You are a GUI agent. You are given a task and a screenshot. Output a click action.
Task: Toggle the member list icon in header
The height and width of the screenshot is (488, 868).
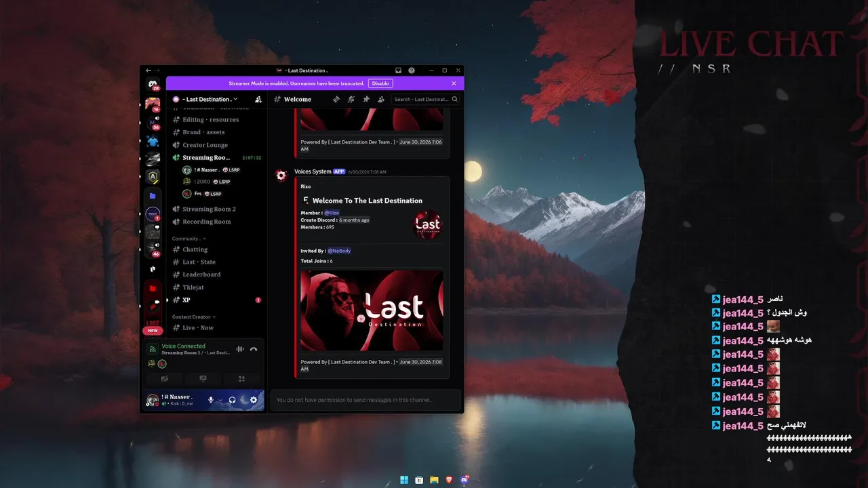tap(381, 99)
